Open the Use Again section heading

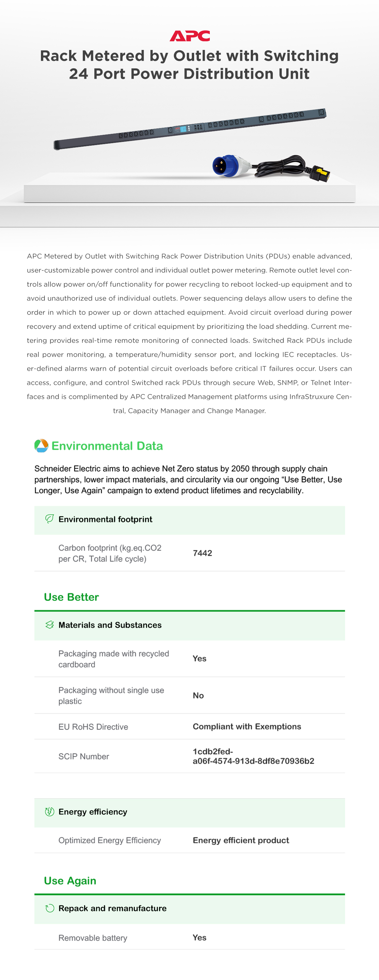pyautogui.click(x=70, y=881)
